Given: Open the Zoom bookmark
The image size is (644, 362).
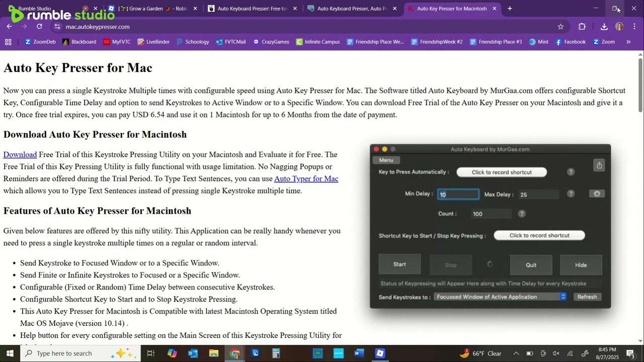Looking at the screenshot, I should pyautogui.click(x=604, y=42).
